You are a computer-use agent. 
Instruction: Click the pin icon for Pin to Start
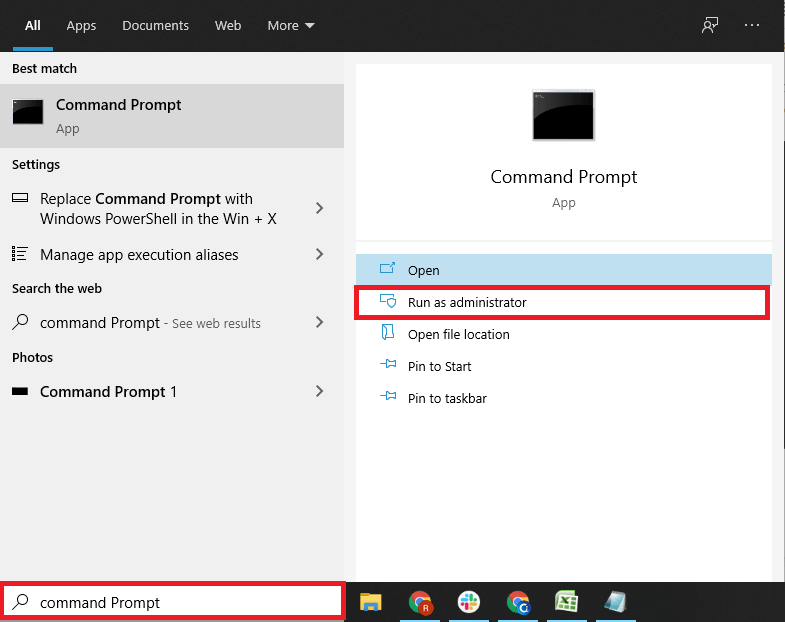[x=388, y=364]
